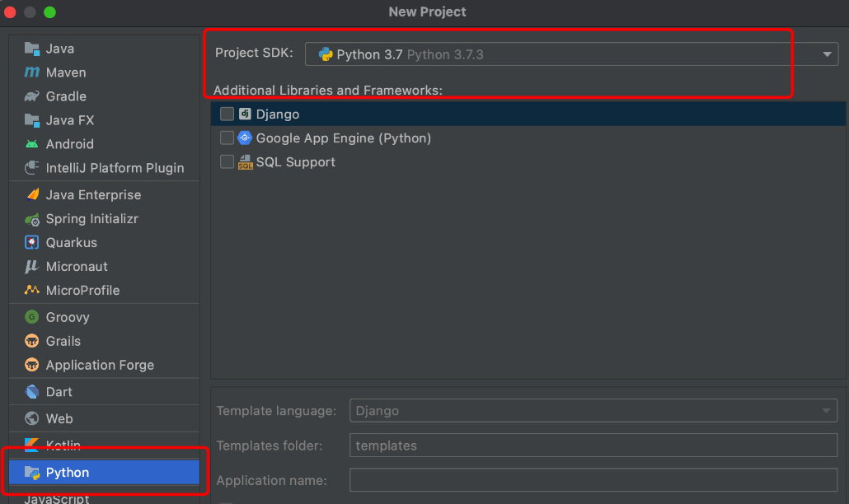
Task: Click the Quarkus icon
Action: (32, 242)
